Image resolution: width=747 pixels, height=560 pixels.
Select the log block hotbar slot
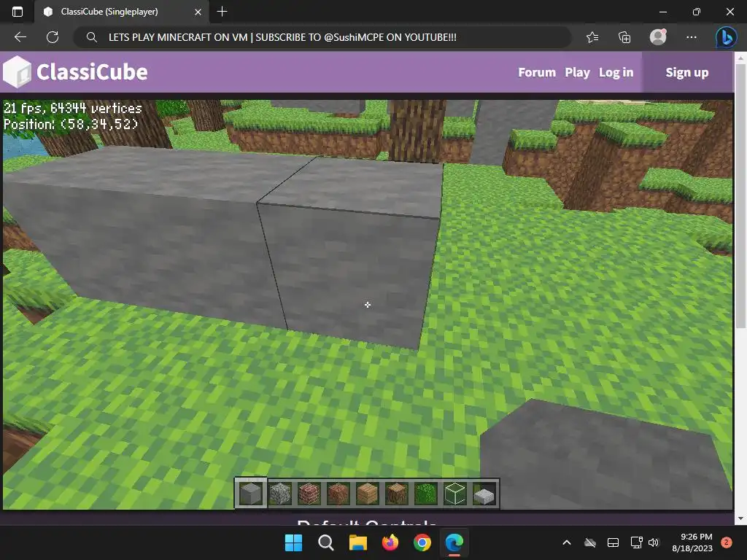[396, 494]
